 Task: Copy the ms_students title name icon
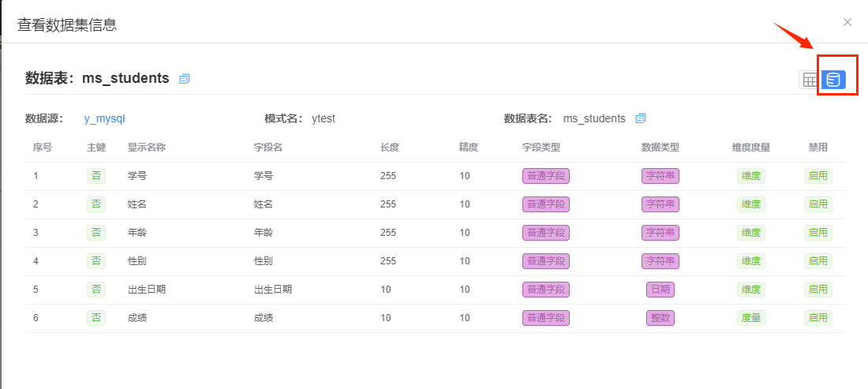coord(185,79)
